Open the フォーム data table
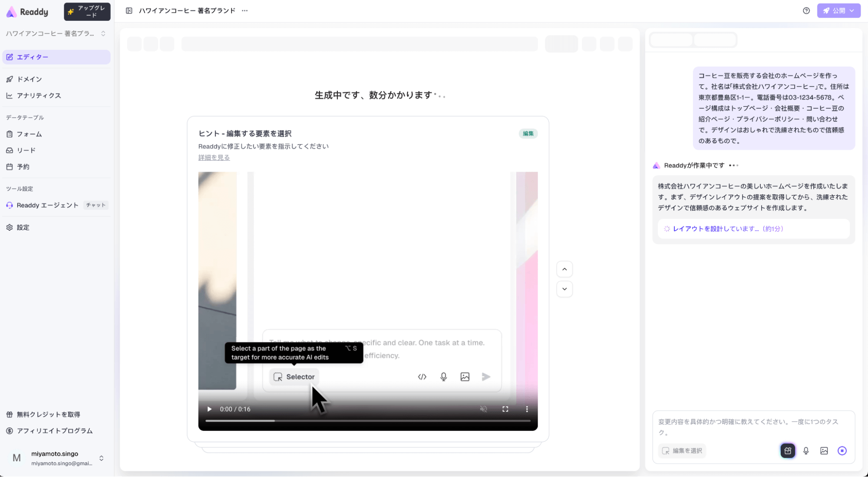868x477 pixels. (29, 134)
